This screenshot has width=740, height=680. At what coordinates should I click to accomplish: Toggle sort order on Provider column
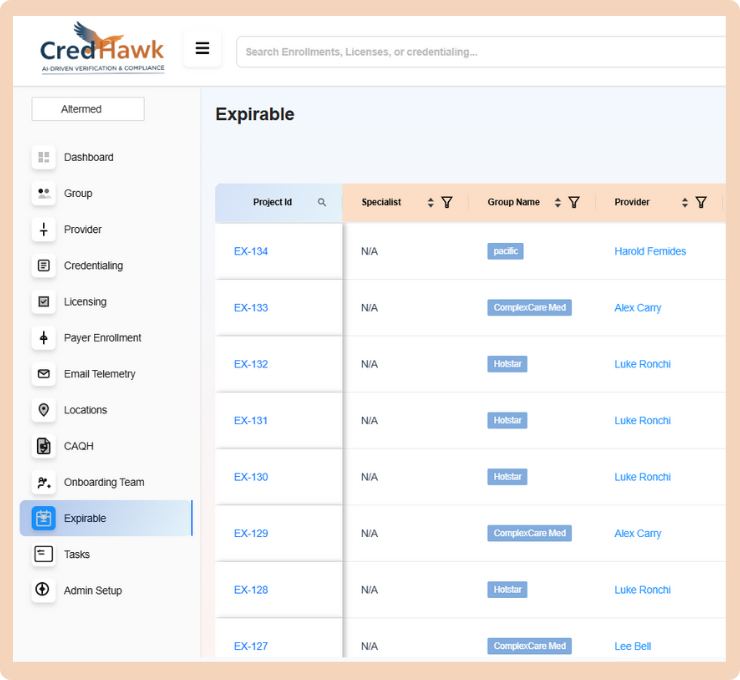point(685,202)
